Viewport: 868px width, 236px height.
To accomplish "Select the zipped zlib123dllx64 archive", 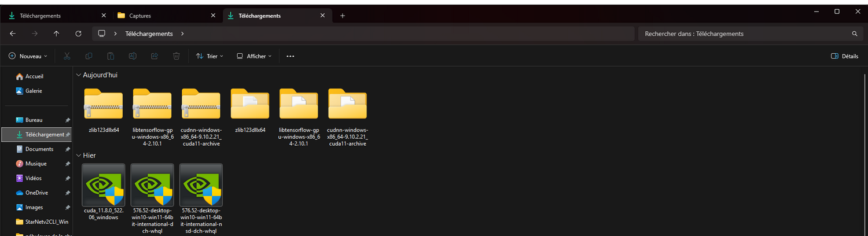I will pos(104,111).
